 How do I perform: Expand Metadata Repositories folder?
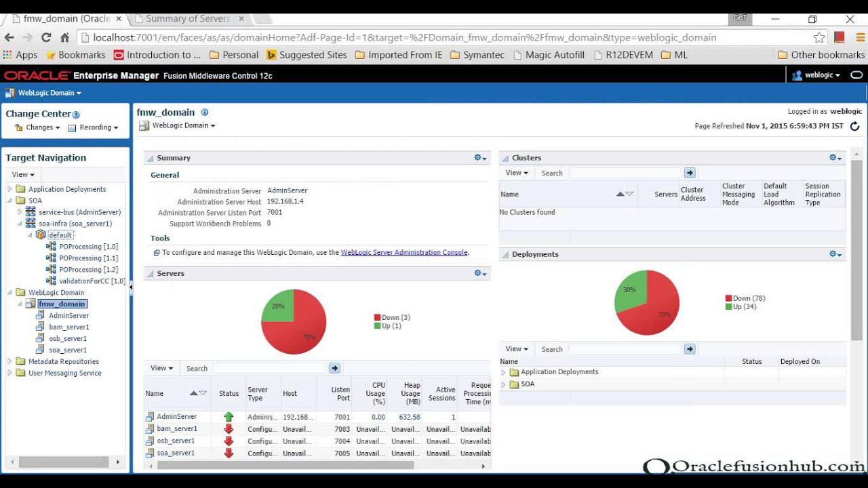9,361
